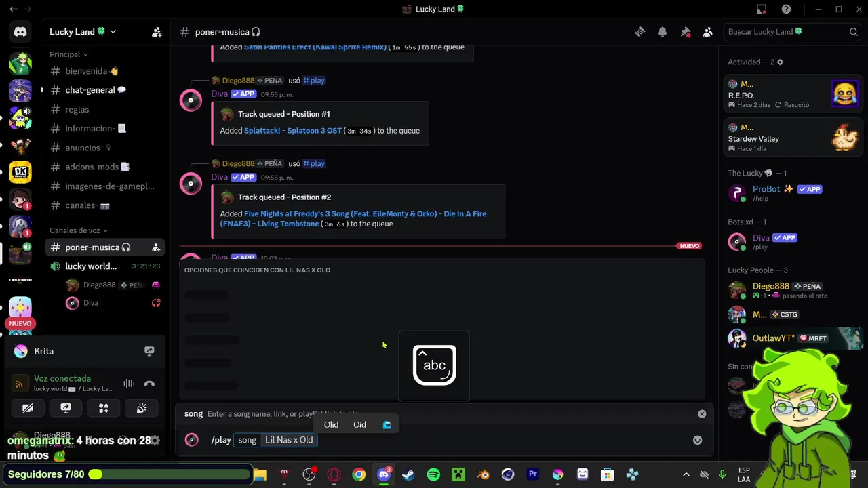Open server invite people icon beside Lucky Land
This screenshot has height=488, width=868.
157,32
